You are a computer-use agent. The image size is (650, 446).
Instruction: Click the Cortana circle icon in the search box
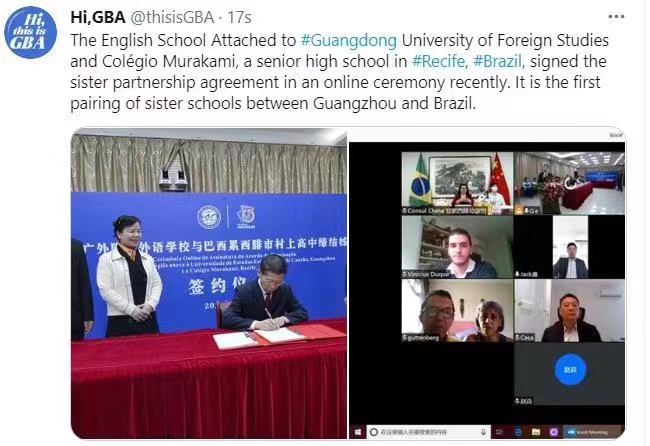[374, 432]
